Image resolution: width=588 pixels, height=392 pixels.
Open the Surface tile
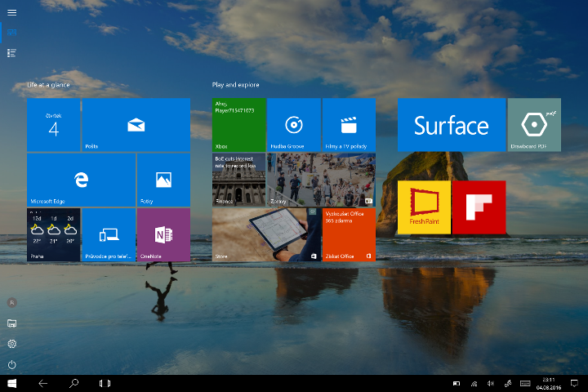(x=452, y=125)
